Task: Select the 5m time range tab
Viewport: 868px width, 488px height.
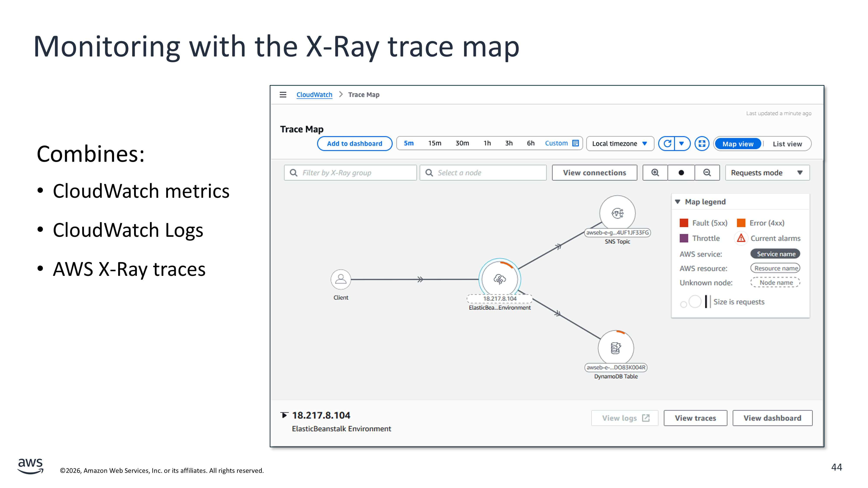Action: (409, 143)
